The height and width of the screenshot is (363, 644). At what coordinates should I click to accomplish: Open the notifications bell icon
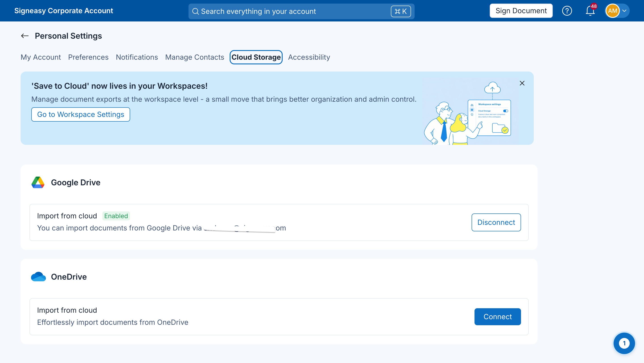[x=590, y=11]
